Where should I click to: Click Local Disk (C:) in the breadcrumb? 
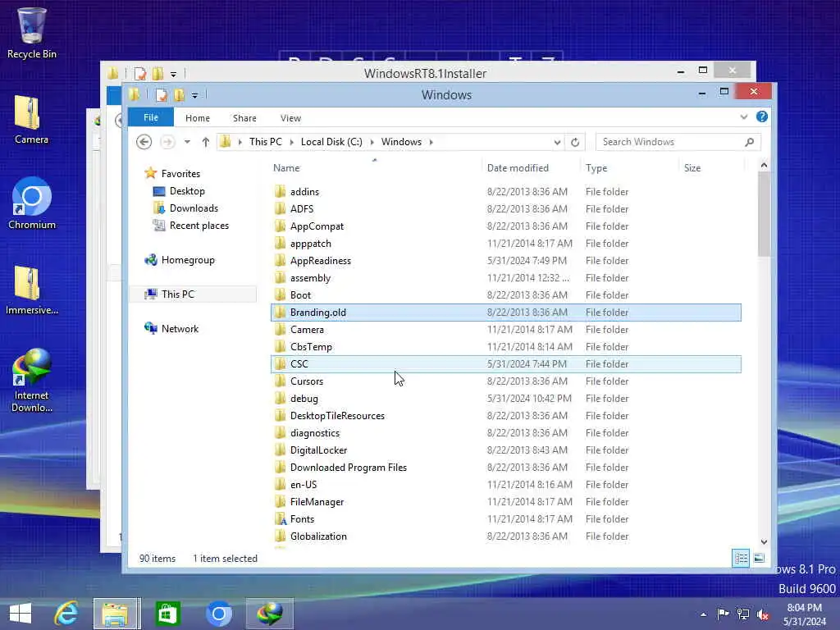tap(331, 142)
